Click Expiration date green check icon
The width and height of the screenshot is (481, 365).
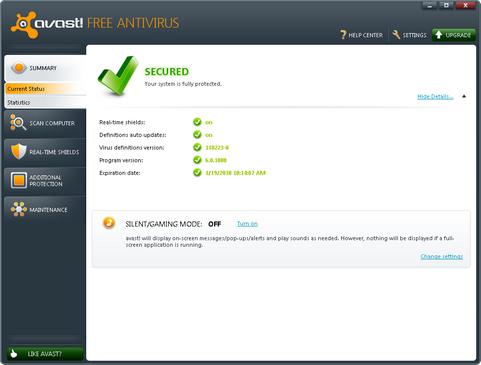(x=197, y=173)
